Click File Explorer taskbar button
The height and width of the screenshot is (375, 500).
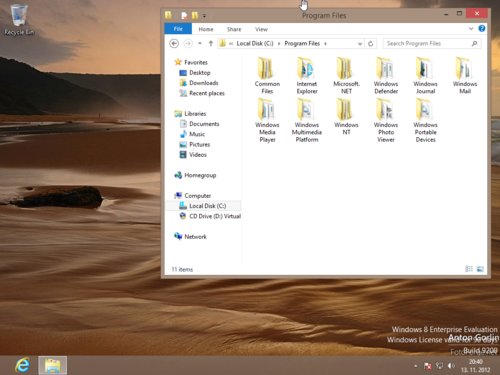click(x=52, y=365)
